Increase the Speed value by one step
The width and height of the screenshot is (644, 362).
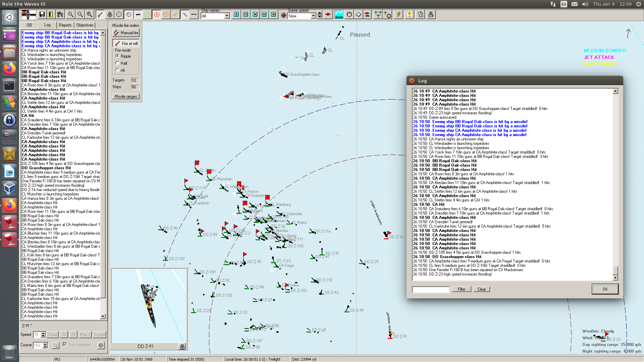tap(43, 333)
